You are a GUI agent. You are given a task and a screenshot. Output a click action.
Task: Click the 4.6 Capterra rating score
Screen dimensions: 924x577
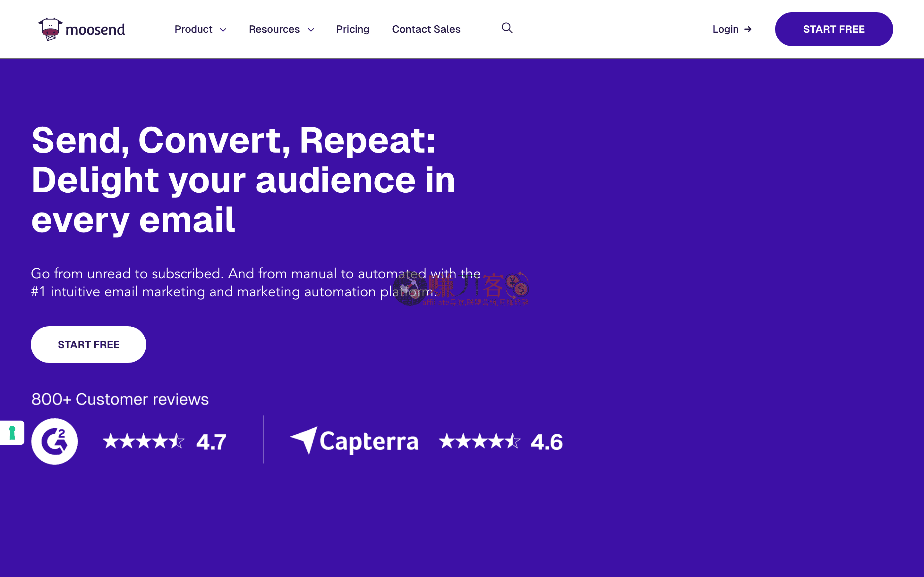coord(546,442)
